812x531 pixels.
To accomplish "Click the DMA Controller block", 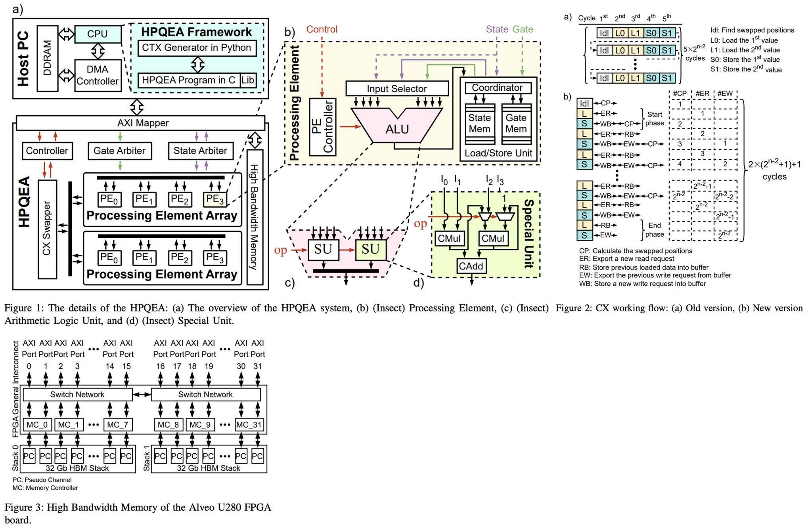I will click(x=98, y=75).
